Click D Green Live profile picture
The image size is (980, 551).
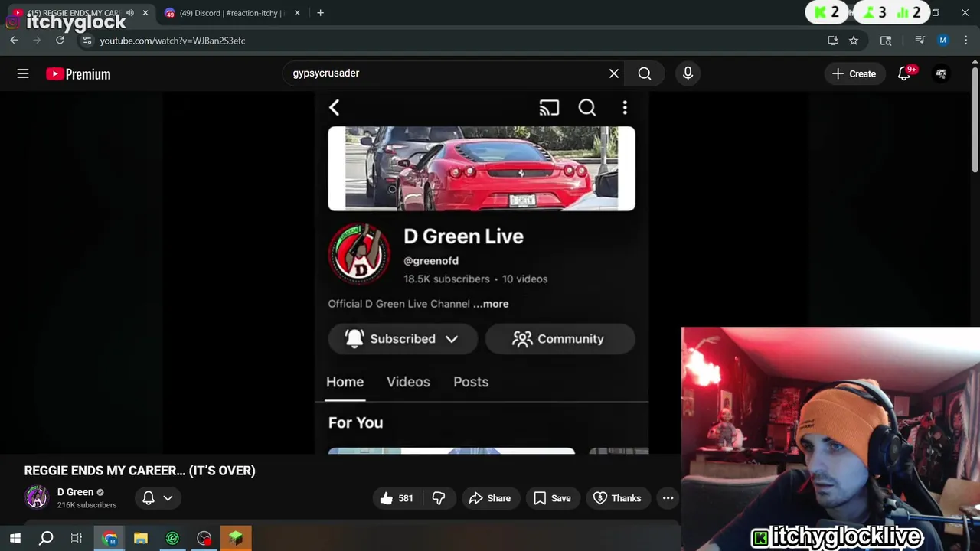point(359,254)
